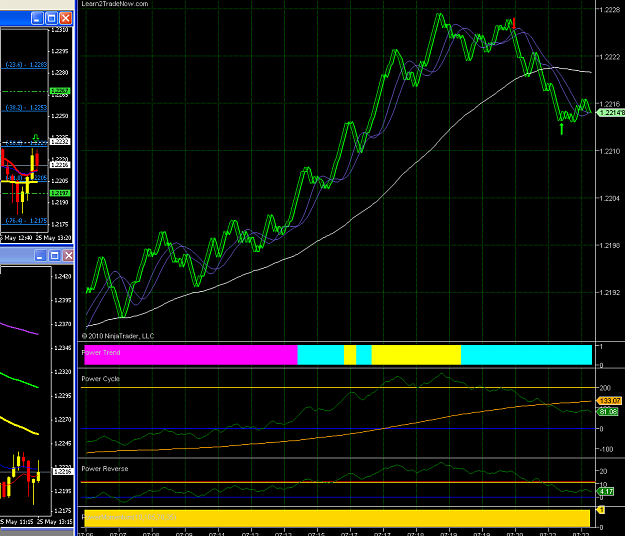
Task: Click the 200 level label on Power Cycle
Action: (x=605, y=388)
